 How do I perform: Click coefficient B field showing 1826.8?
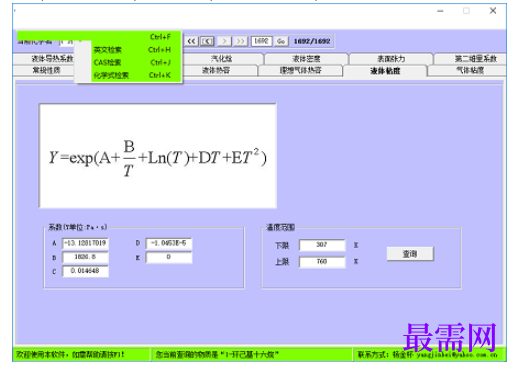tap(85, 257)
